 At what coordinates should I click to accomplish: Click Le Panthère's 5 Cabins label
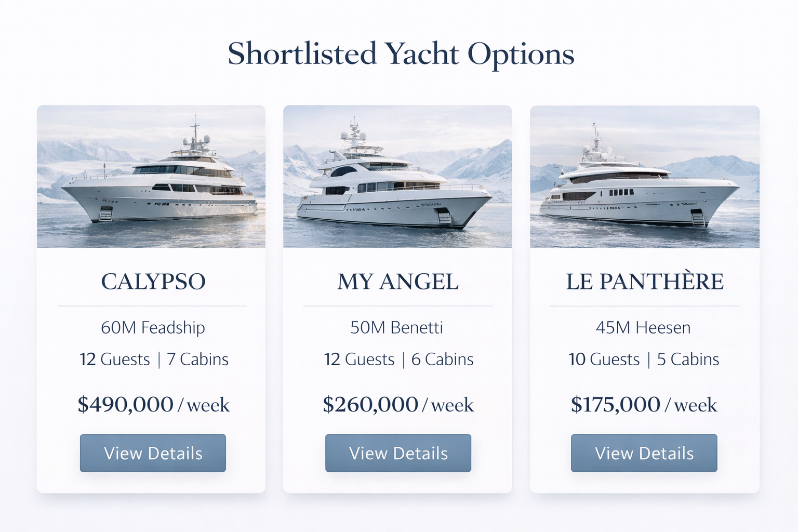(x=688, y=360)
